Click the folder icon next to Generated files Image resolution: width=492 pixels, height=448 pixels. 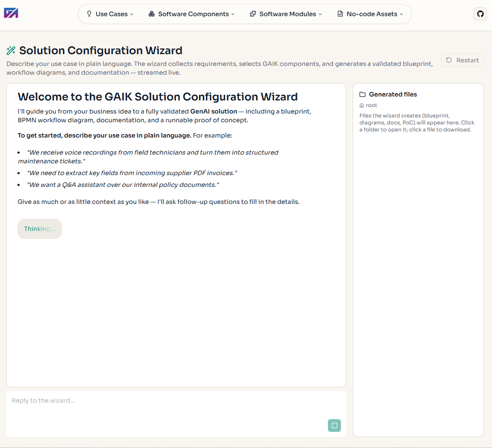click(x=362, y=94)
